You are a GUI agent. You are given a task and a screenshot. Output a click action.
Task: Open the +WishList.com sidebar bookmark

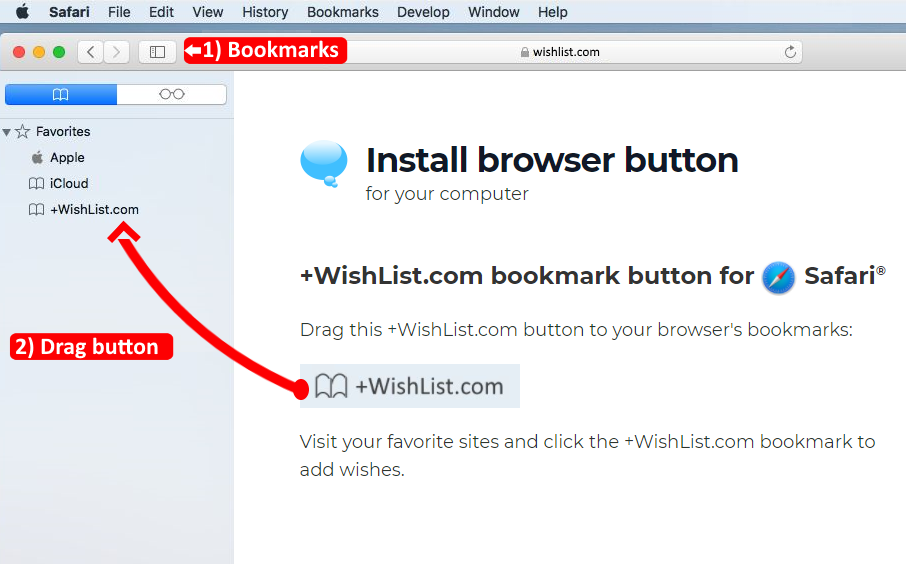(94, 209)
